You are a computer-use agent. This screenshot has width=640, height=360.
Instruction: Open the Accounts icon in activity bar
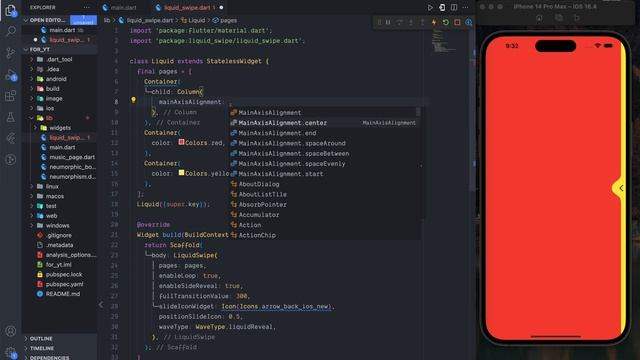pyautogui.click(x=11, y=331)
